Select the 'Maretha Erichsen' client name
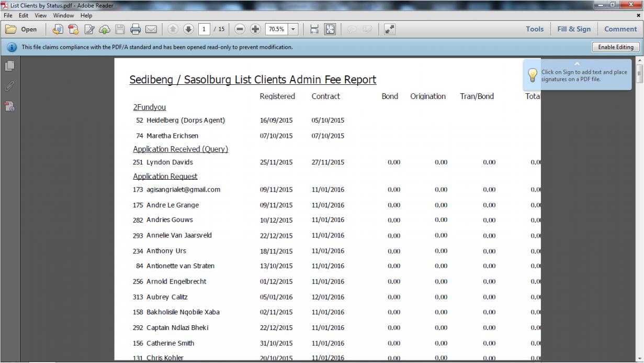The height and width of the screenshot is (363, 644). pyautogui.click(x=172, y=136)
